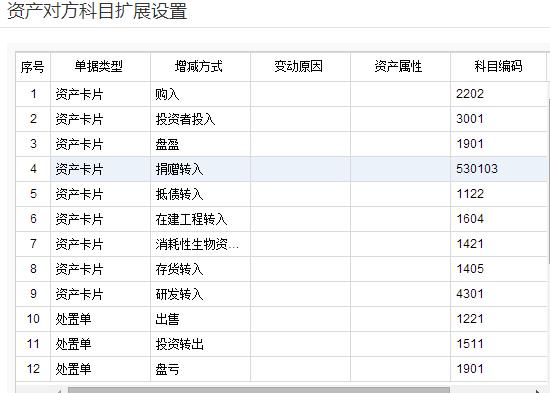Click subject code 1221
Image resolution: width=550 pixels, height=393 pixels.
[470, 319]
